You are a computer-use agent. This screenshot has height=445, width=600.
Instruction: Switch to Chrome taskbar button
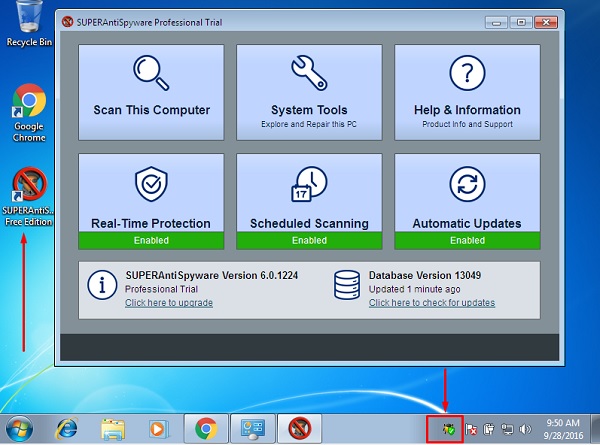(x=206, y=429)
